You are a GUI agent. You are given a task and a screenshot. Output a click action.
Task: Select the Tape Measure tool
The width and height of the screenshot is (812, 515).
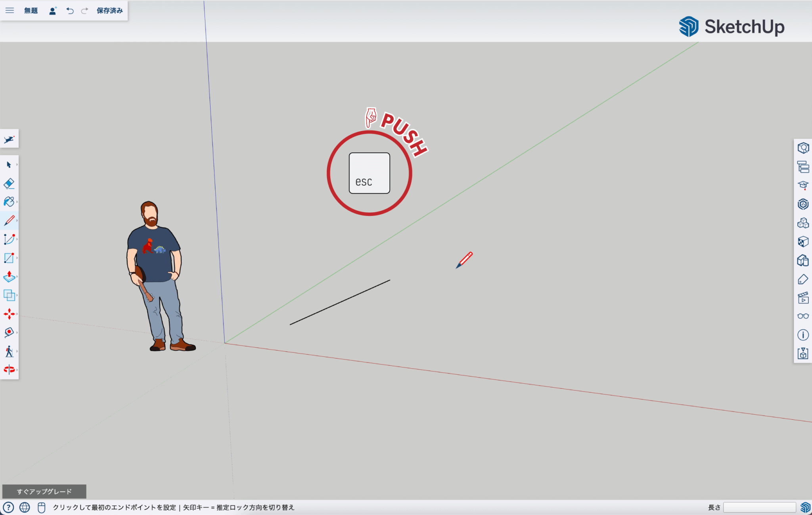click(9, 332)
